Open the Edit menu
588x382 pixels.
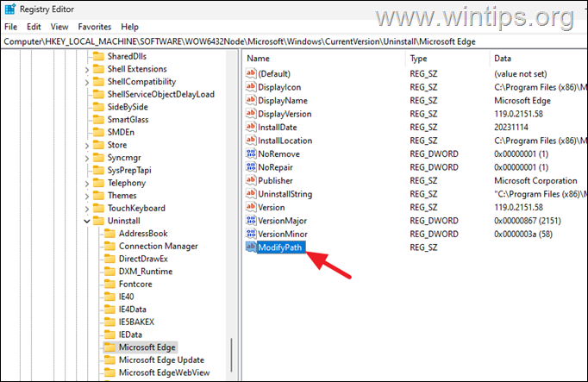pyautogui.click(x=34, y=27)
